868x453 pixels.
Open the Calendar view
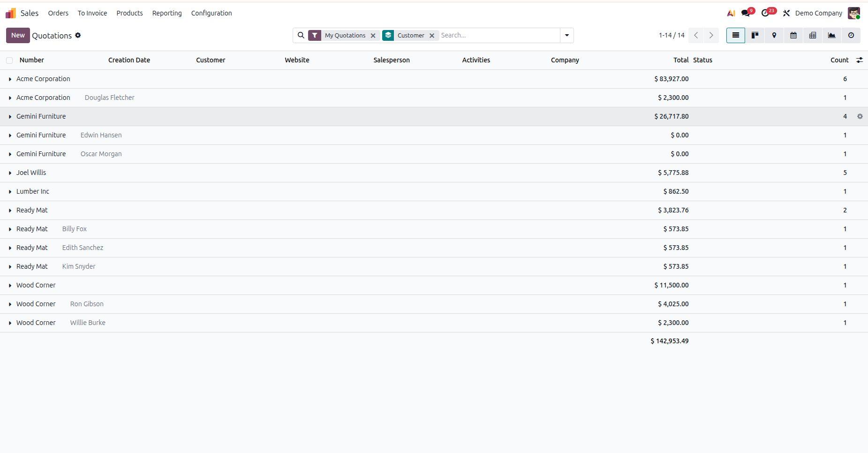793,35
